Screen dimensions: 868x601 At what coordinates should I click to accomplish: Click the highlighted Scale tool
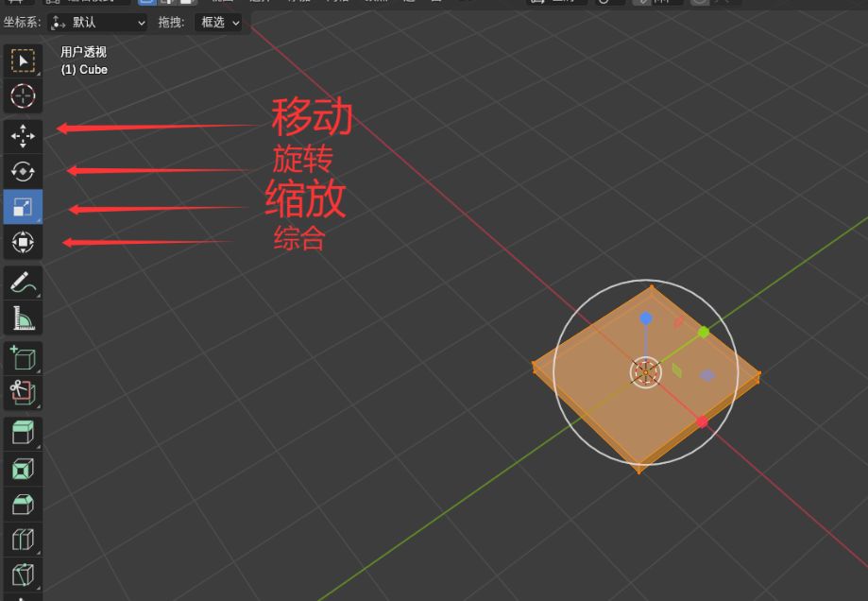pos(23,207)
